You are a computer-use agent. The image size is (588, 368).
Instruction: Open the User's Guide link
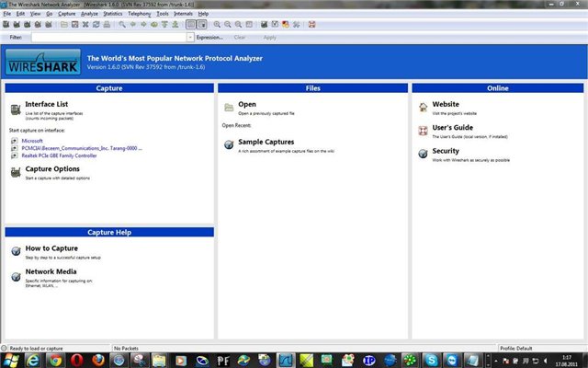point(453,128)
